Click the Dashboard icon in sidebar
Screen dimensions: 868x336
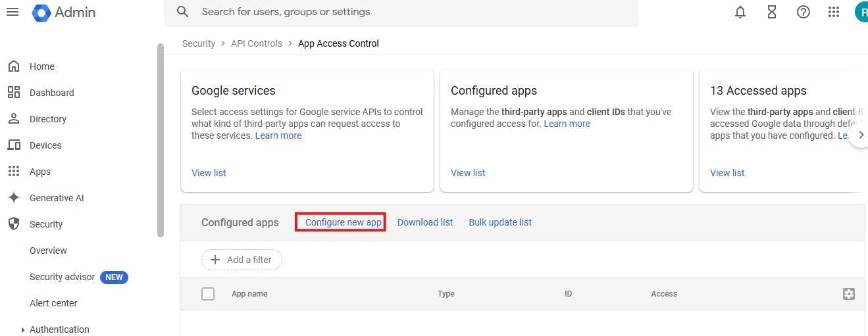13,93
